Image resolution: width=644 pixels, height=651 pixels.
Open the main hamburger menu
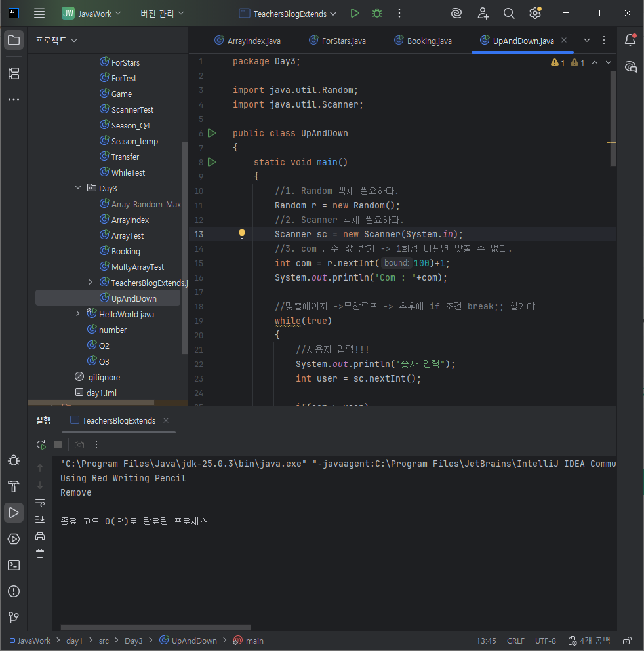pyautogui.click(x=39, y=13)
